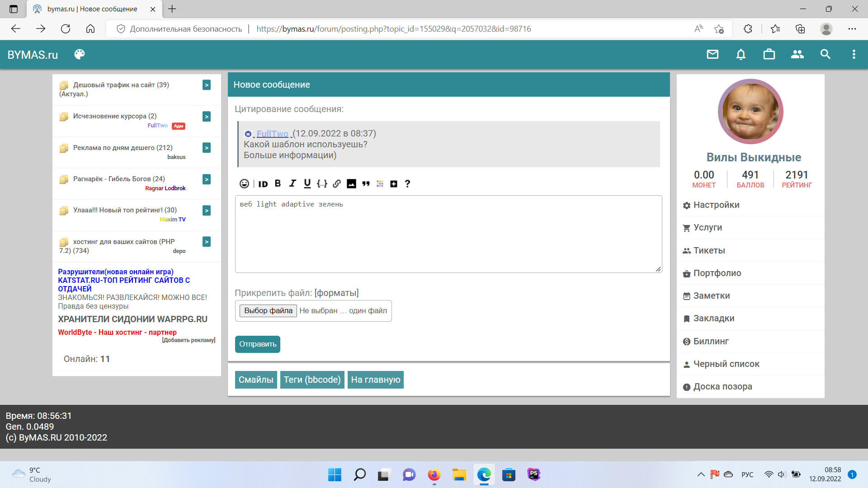The height and width of the screenshot is (488, 868).
Task: Insert quote using quotation marks icon
Action: [x=366, y=183]
